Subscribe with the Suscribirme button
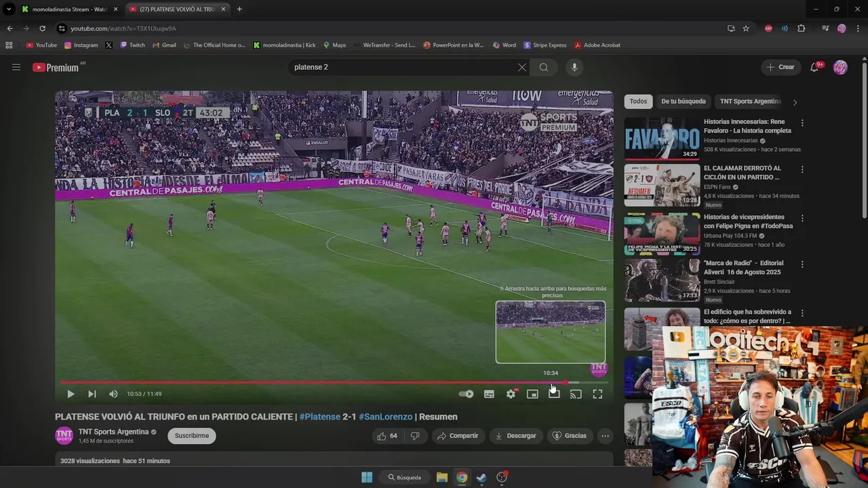Screen dimensions: 868x488 [x=192, y=436]
